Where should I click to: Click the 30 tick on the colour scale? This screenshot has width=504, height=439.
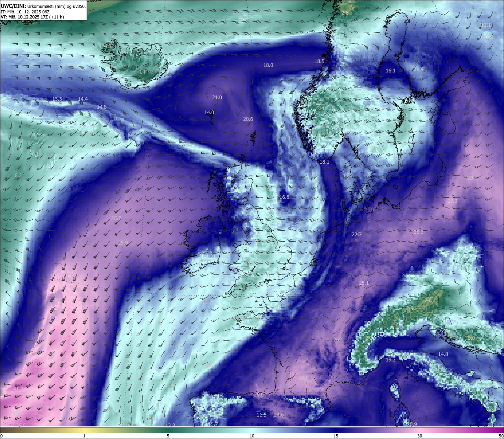[420, 436]
